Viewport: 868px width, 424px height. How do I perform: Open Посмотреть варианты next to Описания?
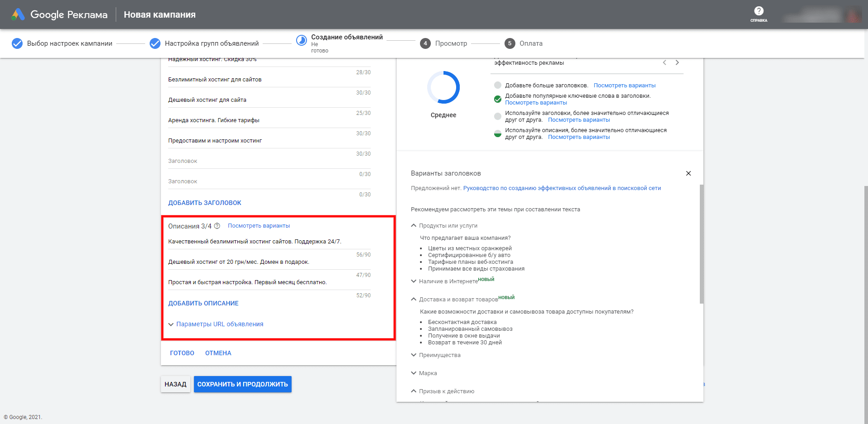(x=259, y=226)
